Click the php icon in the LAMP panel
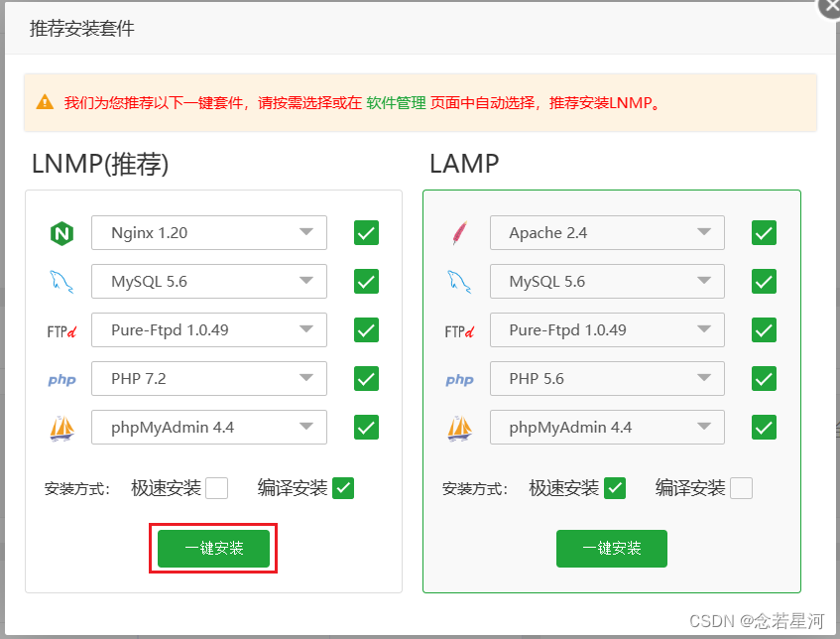 [459, 380]
